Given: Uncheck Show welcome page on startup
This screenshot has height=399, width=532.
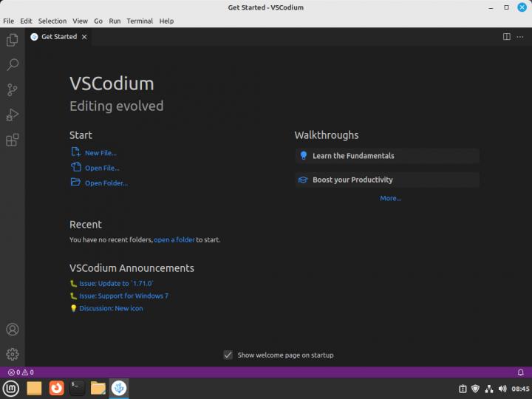Looking at the screenshot, I should pyautogui.click(x=228, y=355).
